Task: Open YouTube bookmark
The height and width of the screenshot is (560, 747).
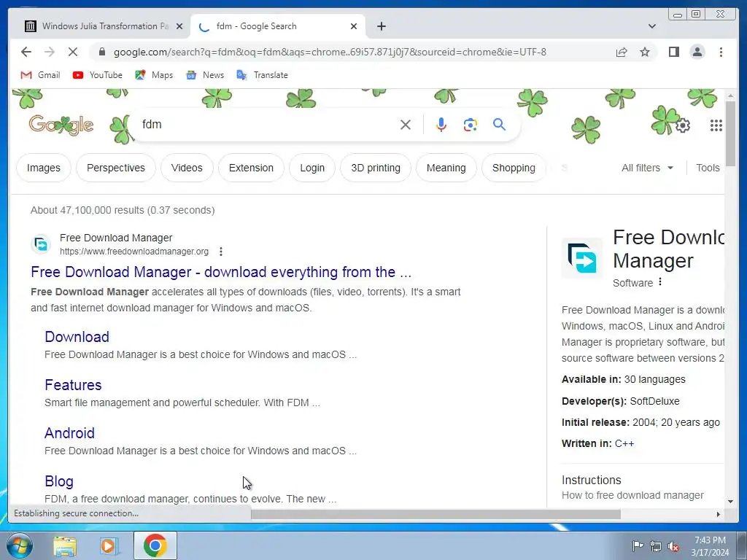Action: 98,75
